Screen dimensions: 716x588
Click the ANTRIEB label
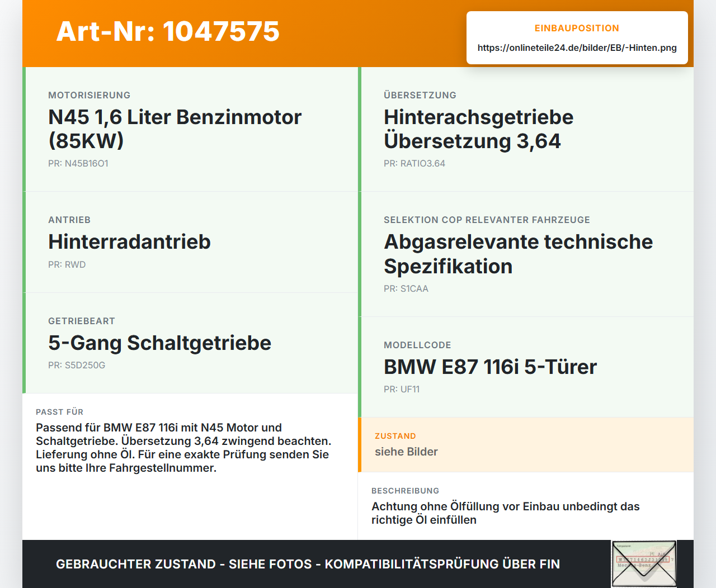69,220
